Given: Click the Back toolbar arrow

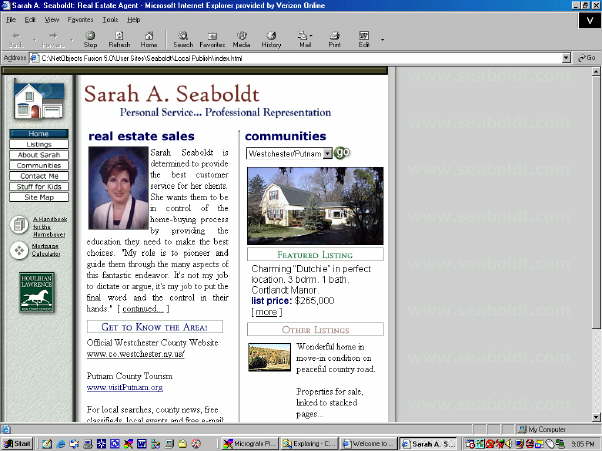Looking at the screenshot, I should (16, 40).
